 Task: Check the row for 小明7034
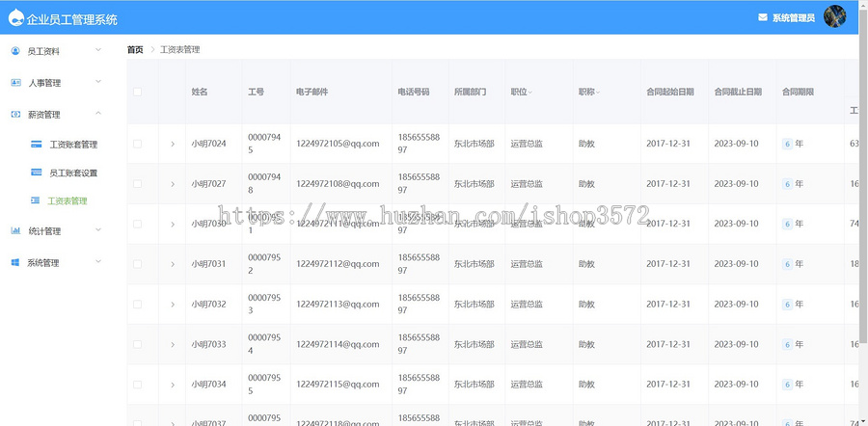pyautogui.click(x=137, y=385)
